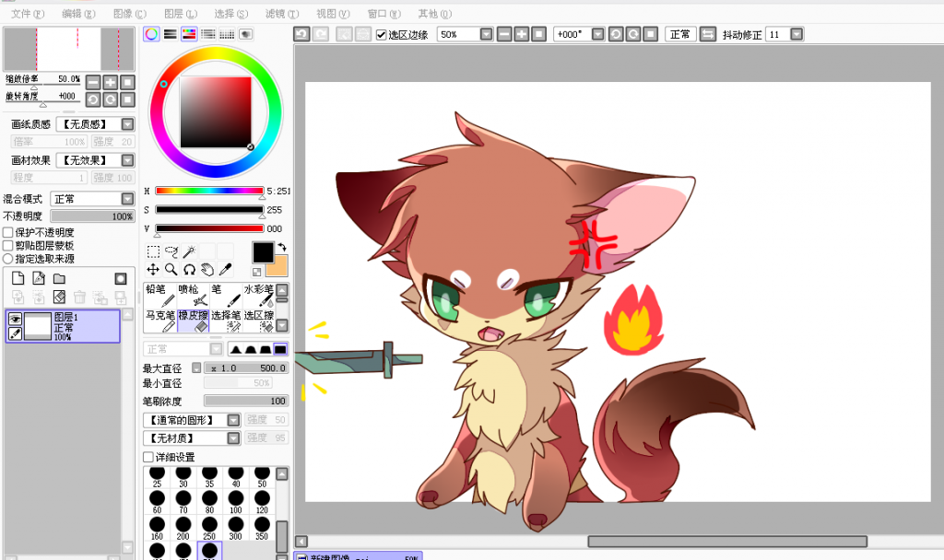Open the 50% zoom dropdown in toolbar

(x=487, y=34)
